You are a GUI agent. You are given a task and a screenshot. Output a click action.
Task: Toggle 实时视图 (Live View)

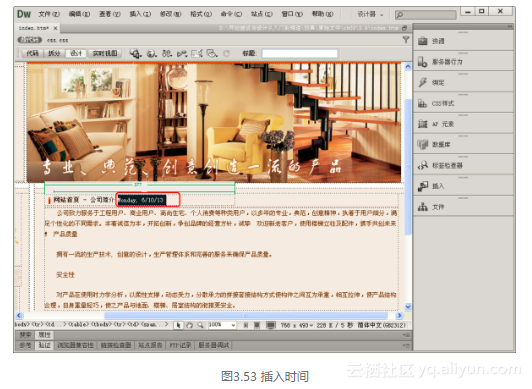105,54
